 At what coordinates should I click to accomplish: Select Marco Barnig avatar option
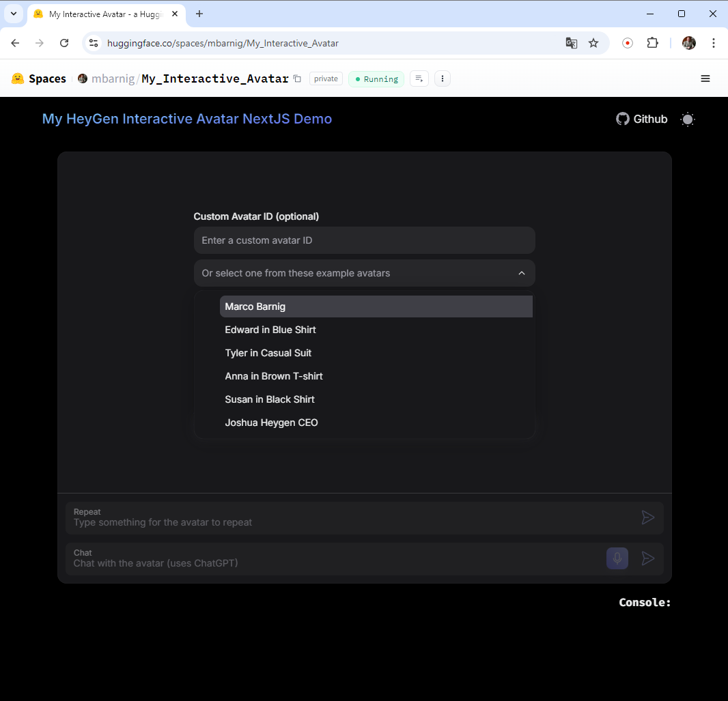tap(376, 306)
